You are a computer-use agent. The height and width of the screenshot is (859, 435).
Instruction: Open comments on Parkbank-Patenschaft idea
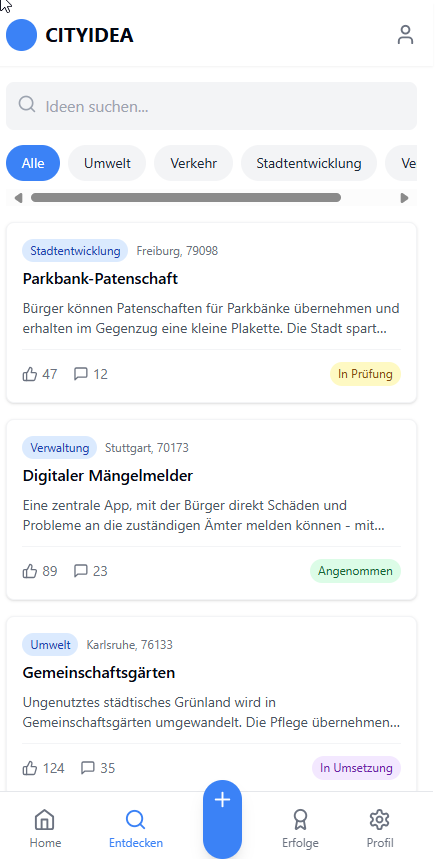pos(90,374)
